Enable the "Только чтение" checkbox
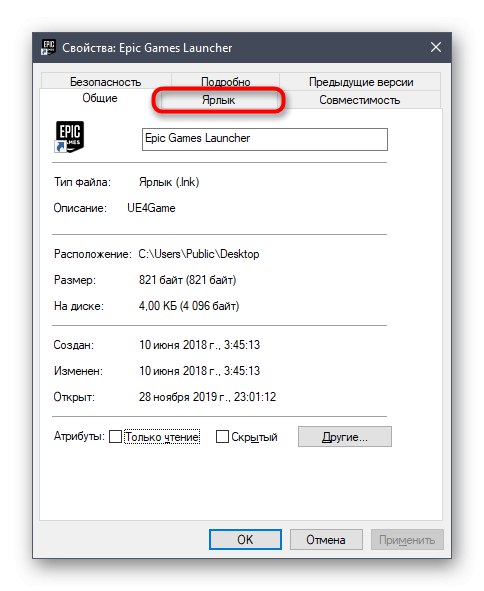The image size is (484, 591). (115, 437)
